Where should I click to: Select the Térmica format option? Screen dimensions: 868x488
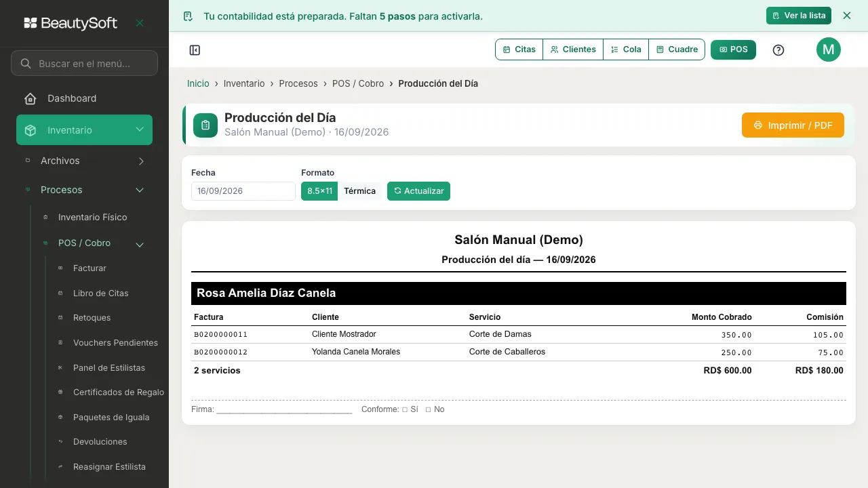(359, 191)
